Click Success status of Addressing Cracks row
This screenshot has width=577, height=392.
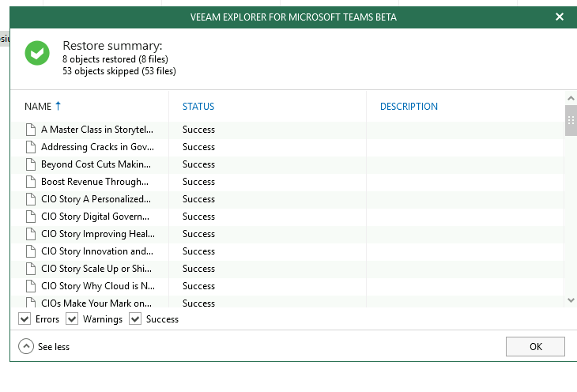198,147
